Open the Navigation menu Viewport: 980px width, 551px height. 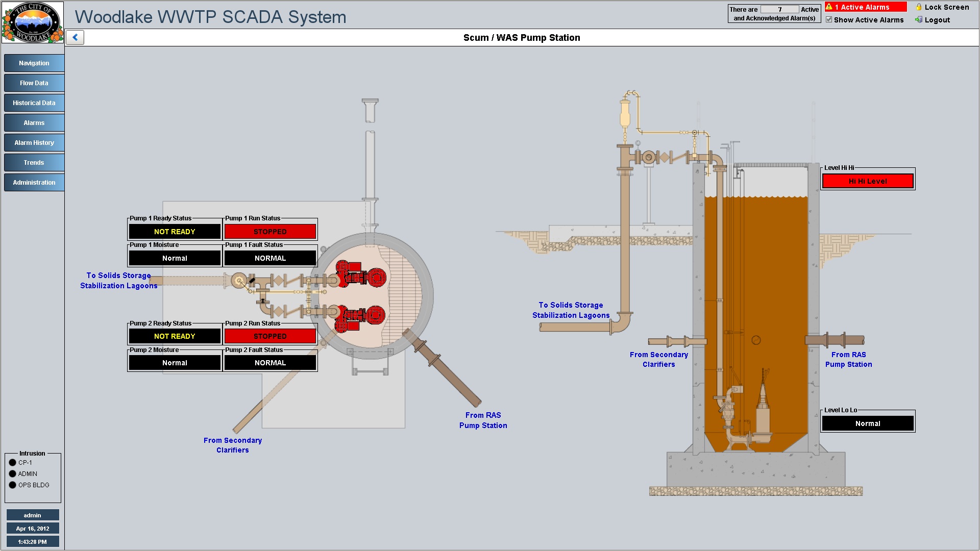(34, 63)
